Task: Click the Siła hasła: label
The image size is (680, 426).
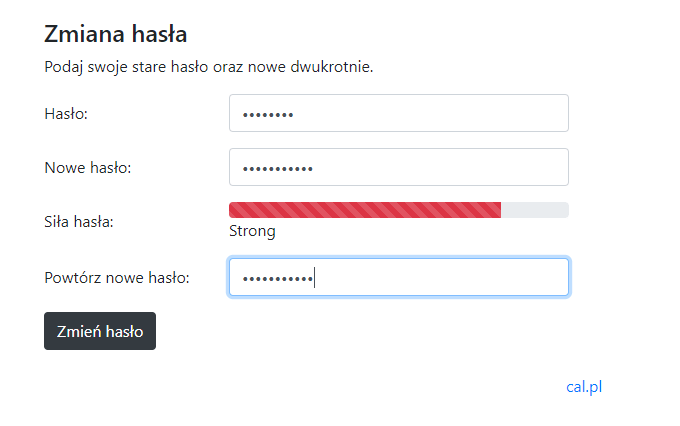Action: (78, 222)
